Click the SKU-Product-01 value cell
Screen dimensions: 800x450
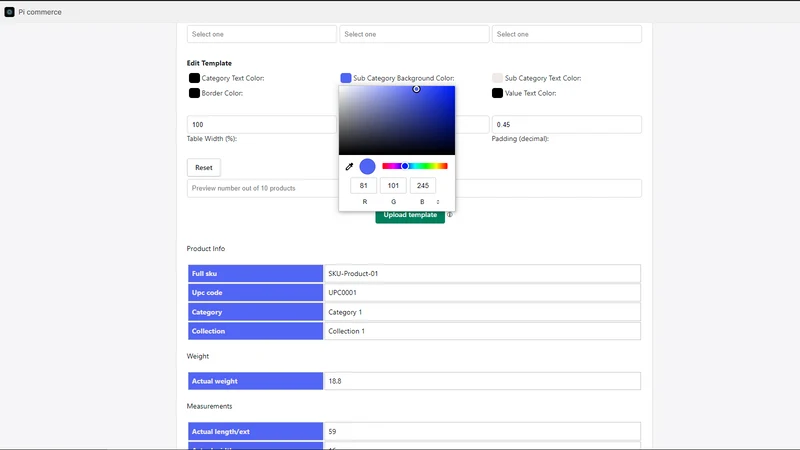[482, 273]
